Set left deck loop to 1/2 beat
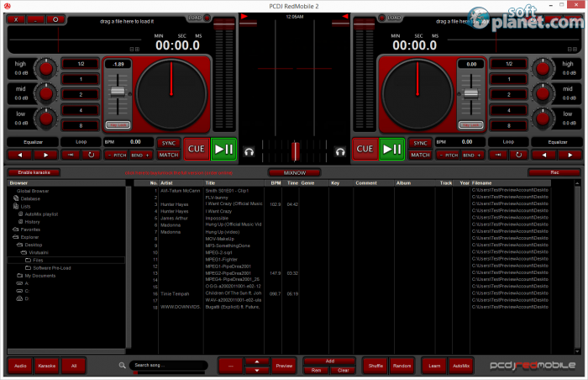This screenshot has height=380, width=588. [x=81, y=64]
